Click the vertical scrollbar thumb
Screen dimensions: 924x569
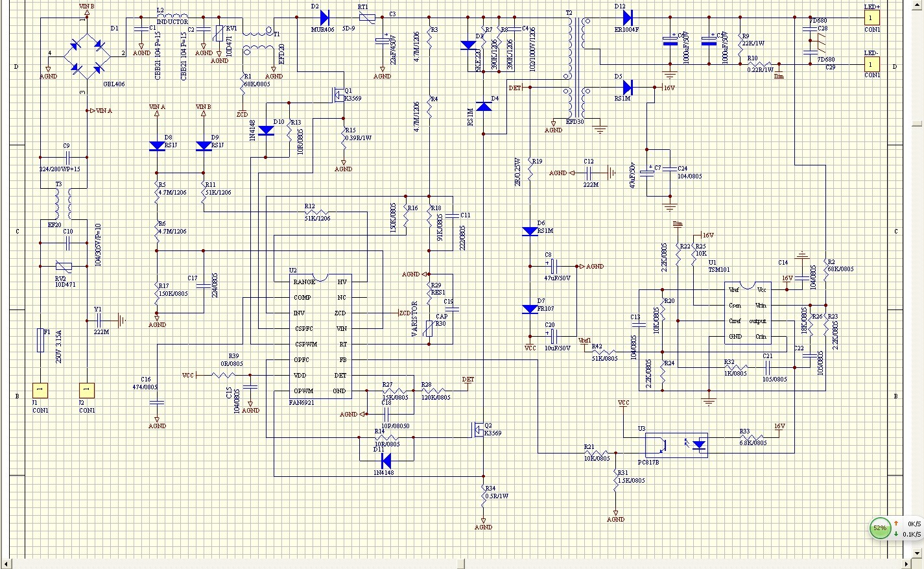[916, 123]
